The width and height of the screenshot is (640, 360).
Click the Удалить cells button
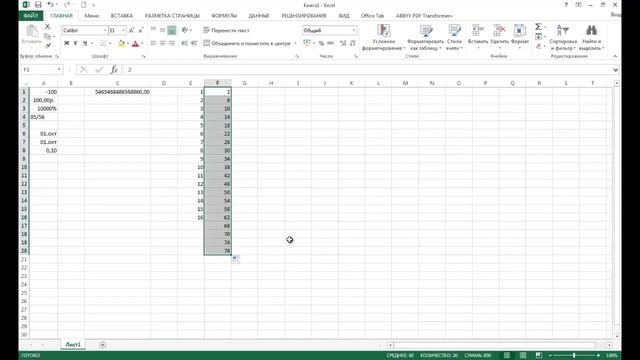[499, 37]
